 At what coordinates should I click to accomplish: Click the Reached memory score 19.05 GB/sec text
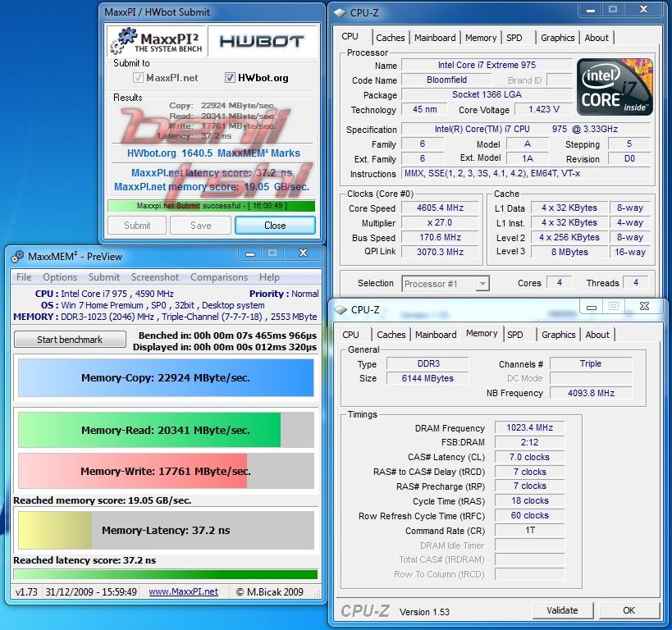(103, 500)
